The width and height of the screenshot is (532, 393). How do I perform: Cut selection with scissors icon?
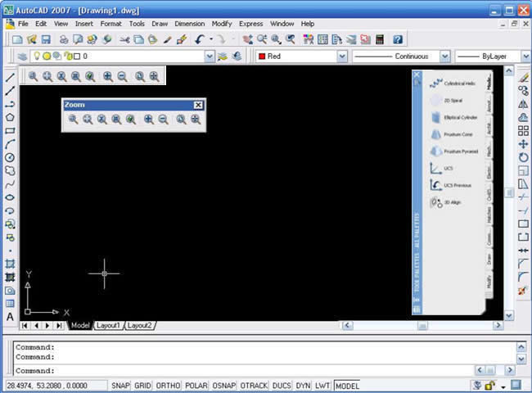pos(124,39)
